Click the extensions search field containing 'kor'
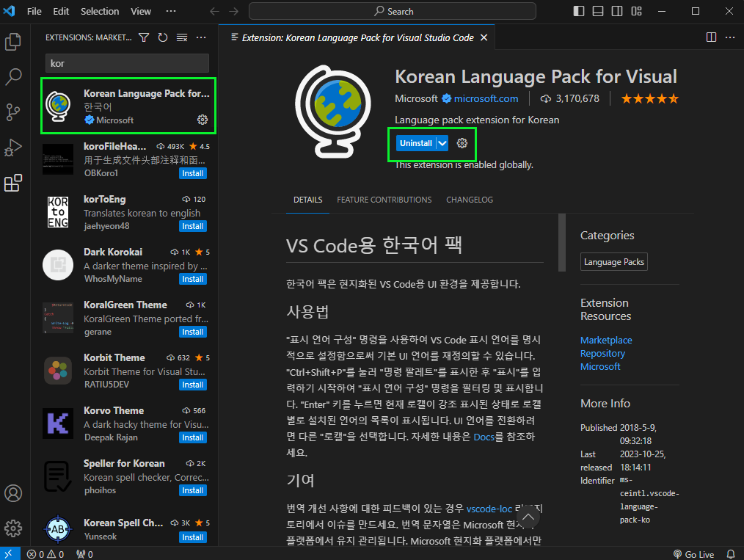Image resolution: width=744 pixels, height=560 pixels. (127, 64)
